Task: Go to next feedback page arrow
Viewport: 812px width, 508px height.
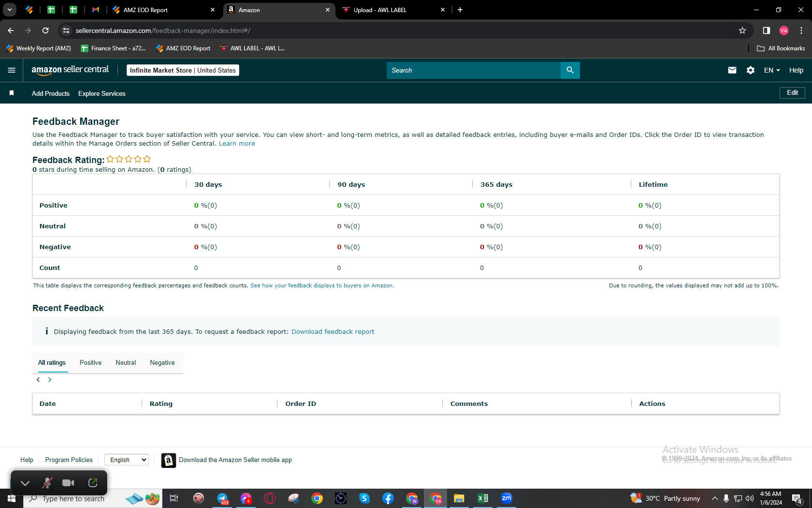Action: tap(50, 380)
